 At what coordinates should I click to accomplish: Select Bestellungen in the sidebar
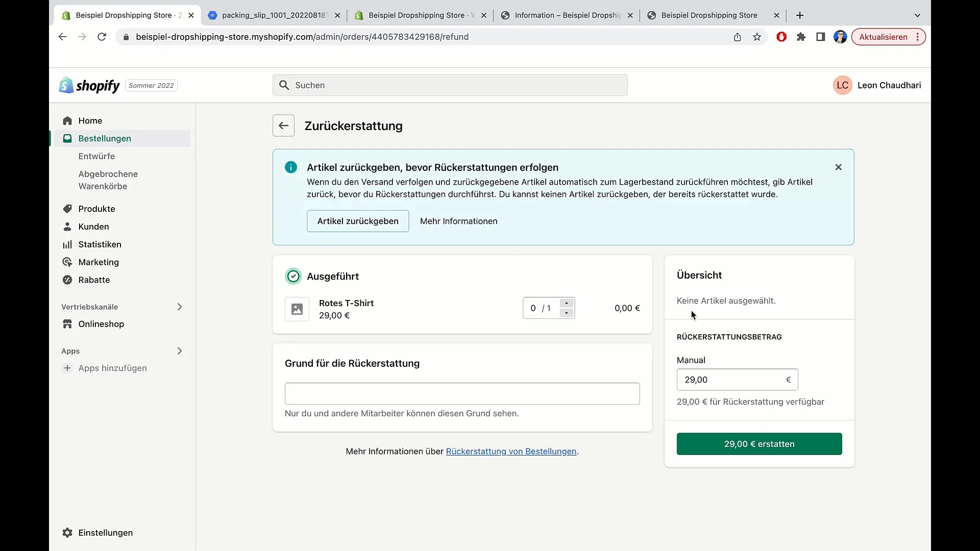[x=105, y=138]
